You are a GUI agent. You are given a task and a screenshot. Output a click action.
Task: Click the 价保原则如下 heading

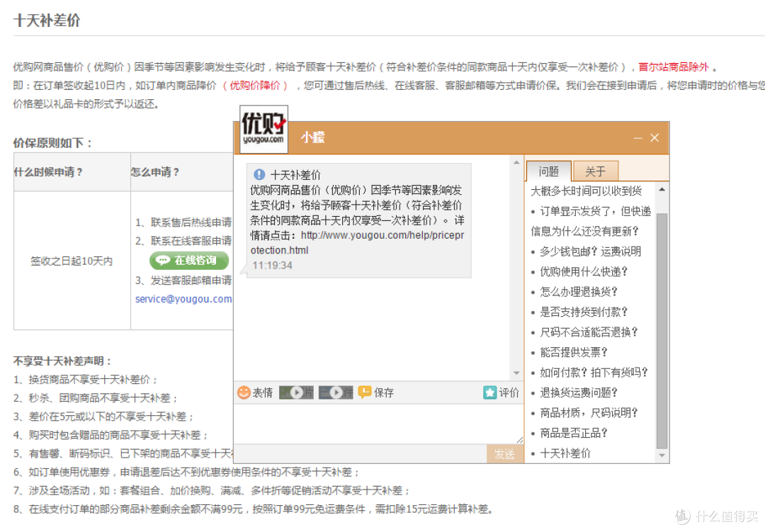(52, 143)
